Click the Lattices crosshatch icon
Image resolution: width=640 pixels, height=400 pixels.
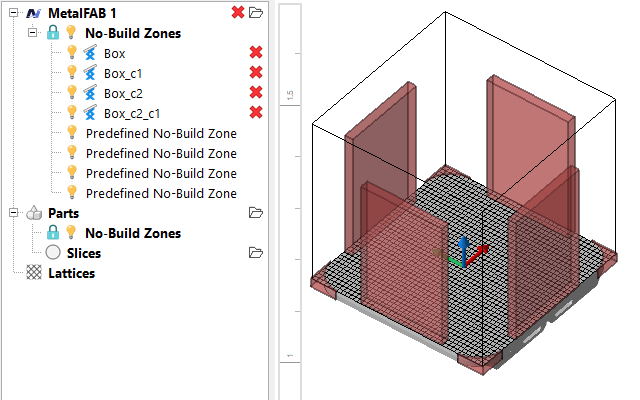point(34,272)
